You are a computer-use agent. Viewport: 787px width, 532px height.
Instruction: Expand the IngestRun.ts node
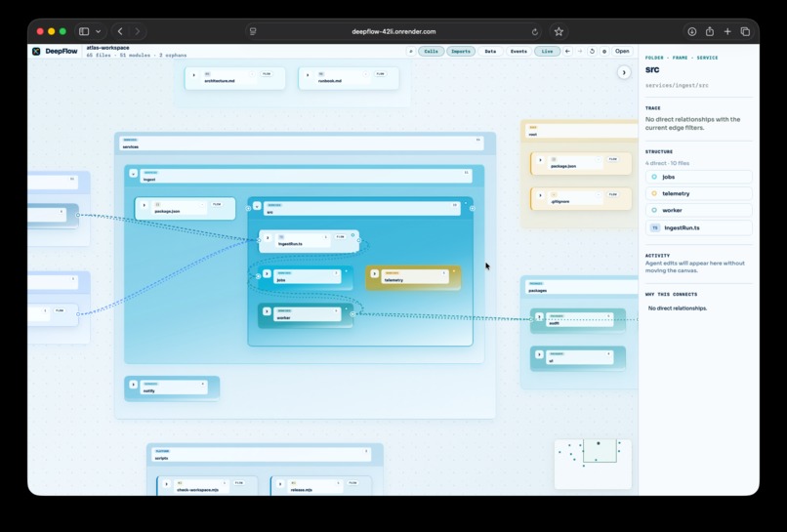(268, 238)
